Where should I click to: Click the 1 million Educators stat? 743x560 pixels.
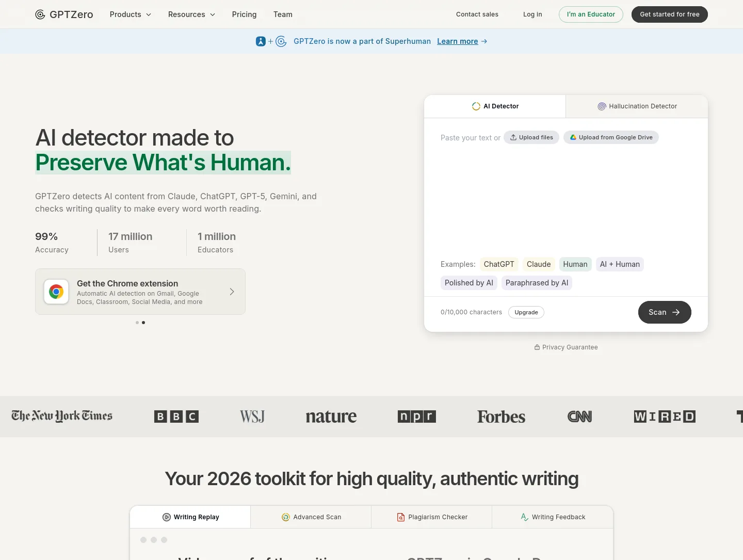(217, 243)
